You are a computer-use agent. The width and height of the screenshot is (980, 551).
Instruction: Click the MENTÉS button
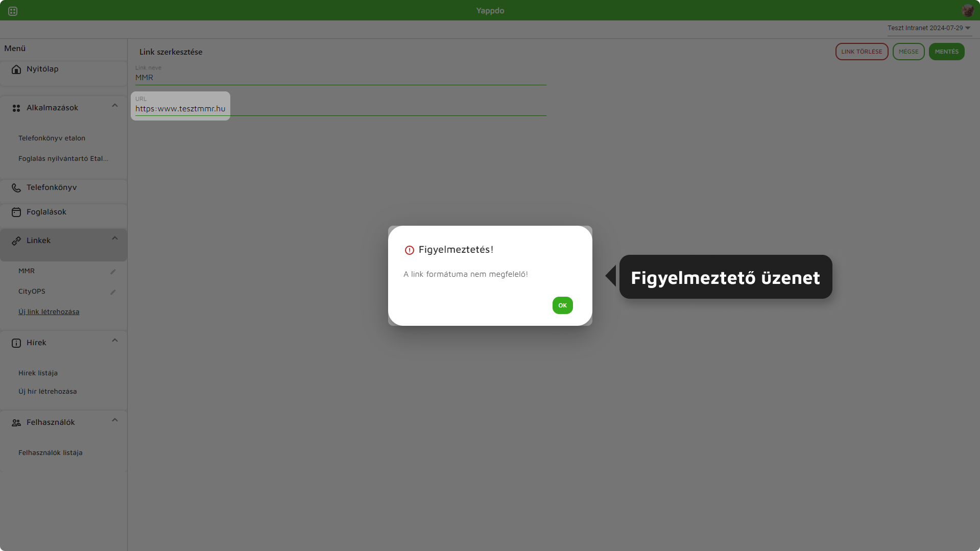click(946, 52)
